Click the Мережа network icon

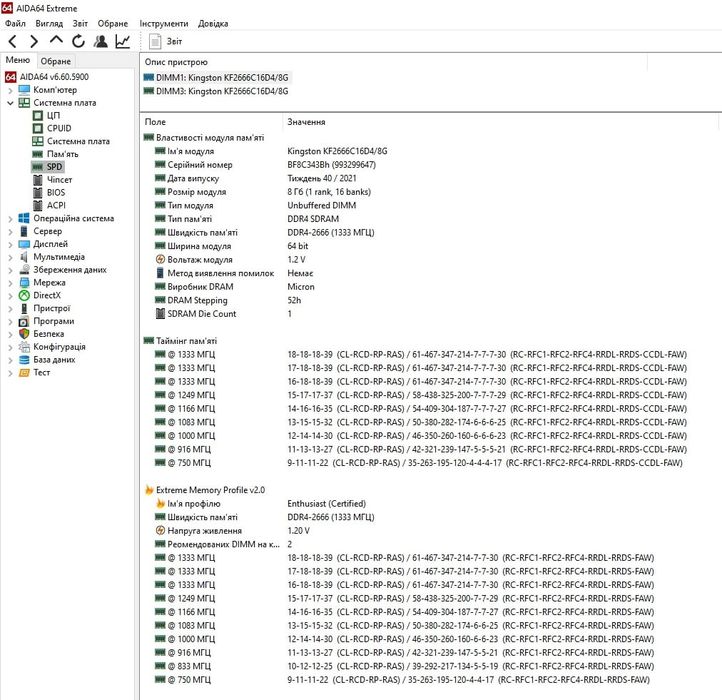pyautogui.click(x=24, y=283)
